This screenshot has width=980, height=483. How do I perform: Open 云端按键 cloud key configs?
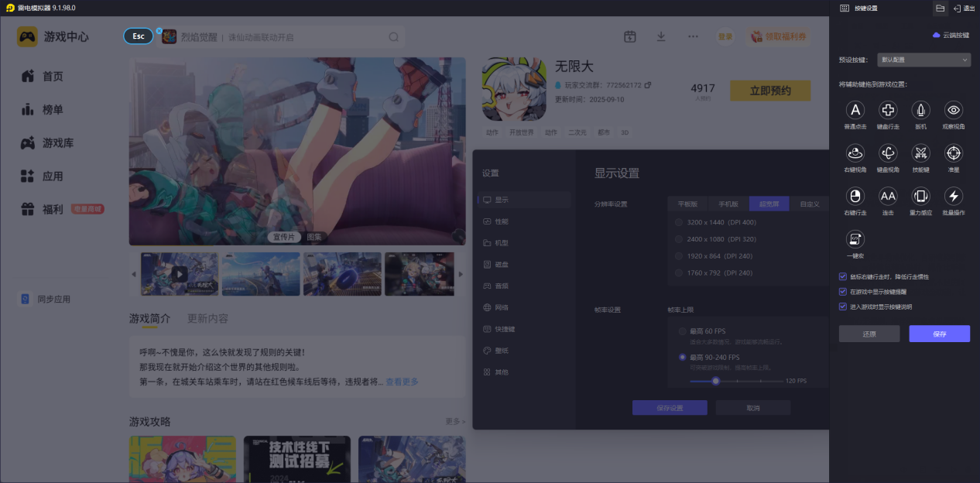coord(951,35)
